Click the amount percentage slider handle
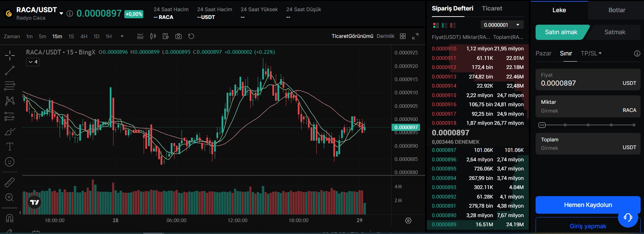The image size is (644, 234). pos(542,125)
